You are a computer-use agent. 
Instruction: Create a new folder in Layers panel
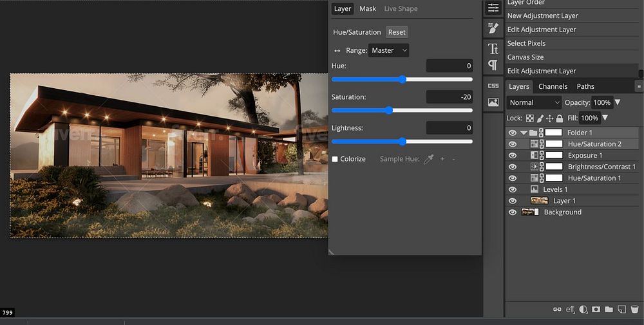pos(609,310)
